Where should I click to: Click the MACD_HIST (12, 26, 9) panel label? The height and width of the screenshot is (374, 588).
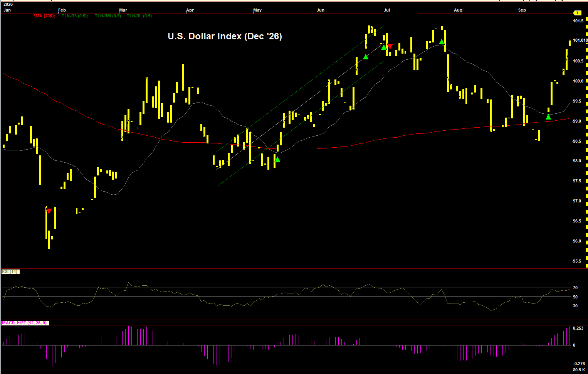coord(25,323)
